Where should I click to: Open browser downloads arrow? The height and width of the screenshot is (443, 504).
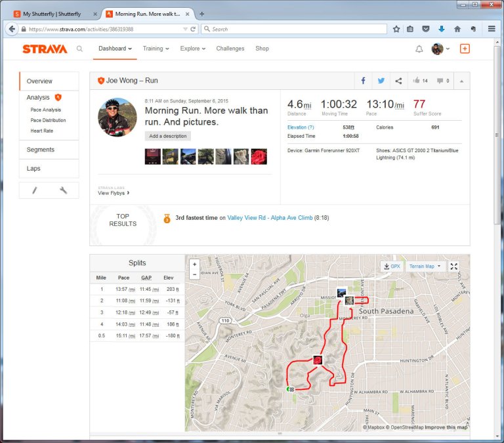click(x=441, y=29)
